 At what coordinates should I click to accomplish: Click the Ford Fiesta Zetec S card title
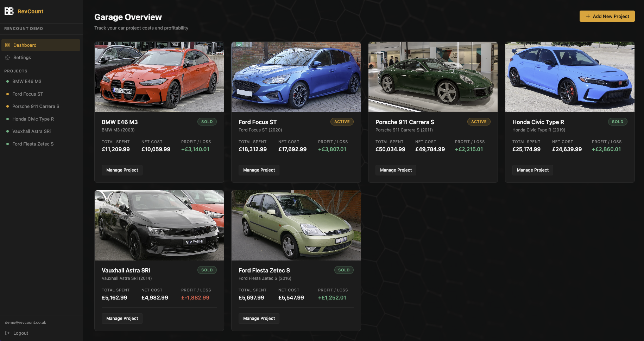coord(264,270)
